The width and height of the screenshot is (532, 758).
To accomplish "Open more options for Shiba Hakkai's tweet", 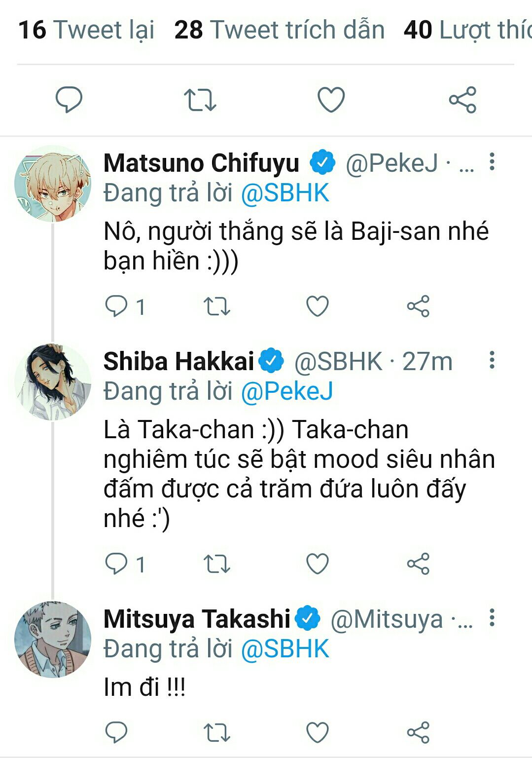I will pos(492,360).
